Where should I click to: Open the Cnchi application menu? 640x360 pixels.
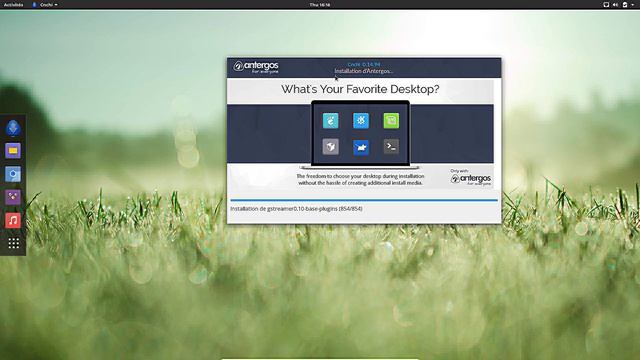(45, 4)
